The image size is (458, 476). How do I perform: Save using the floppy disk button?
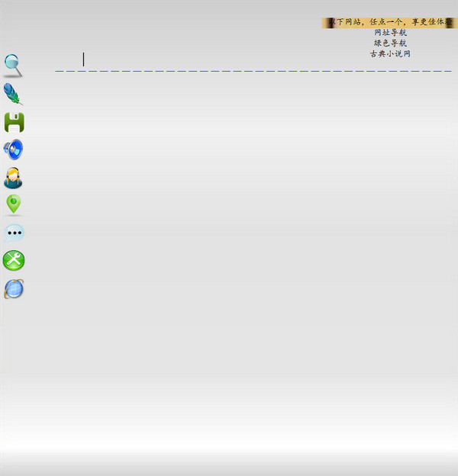click(x=14, y=122)
